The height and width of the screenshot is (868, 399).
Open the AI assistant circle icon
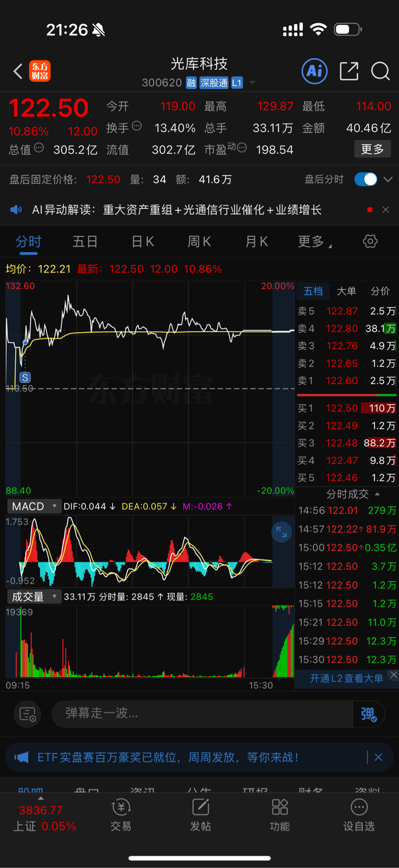315,71
